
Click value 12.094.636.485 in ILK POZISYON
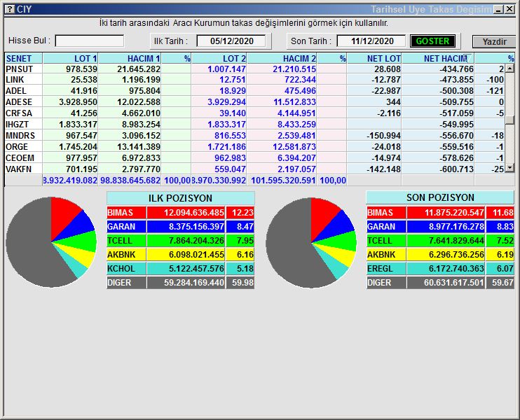coord(186,213)
